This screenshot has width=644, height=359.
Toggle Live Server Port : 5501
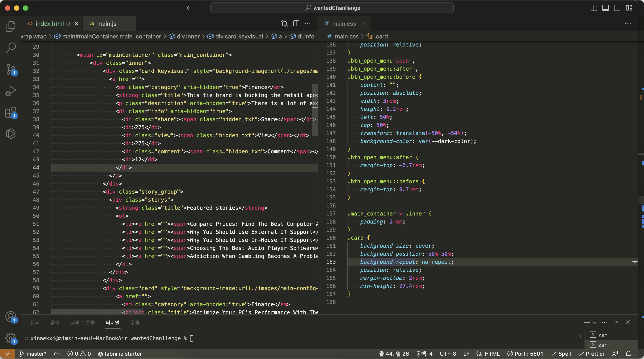pos(525,354)
